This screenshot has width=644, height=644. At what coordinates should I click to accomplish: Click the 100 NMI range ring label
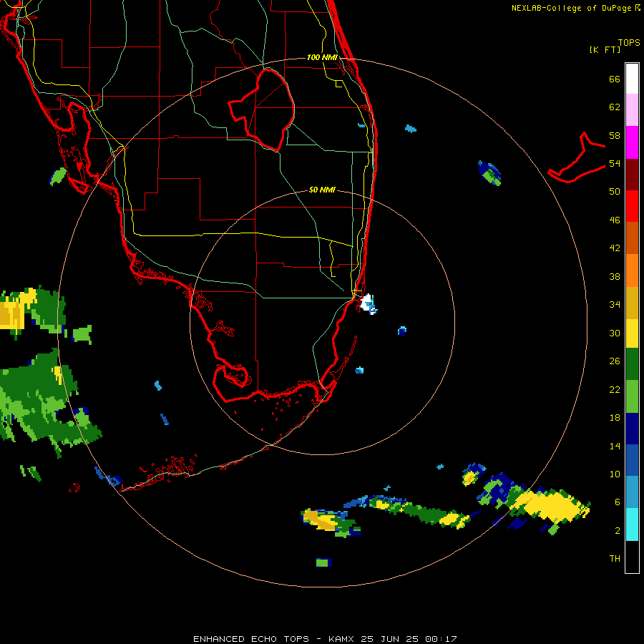pos(322,57)
